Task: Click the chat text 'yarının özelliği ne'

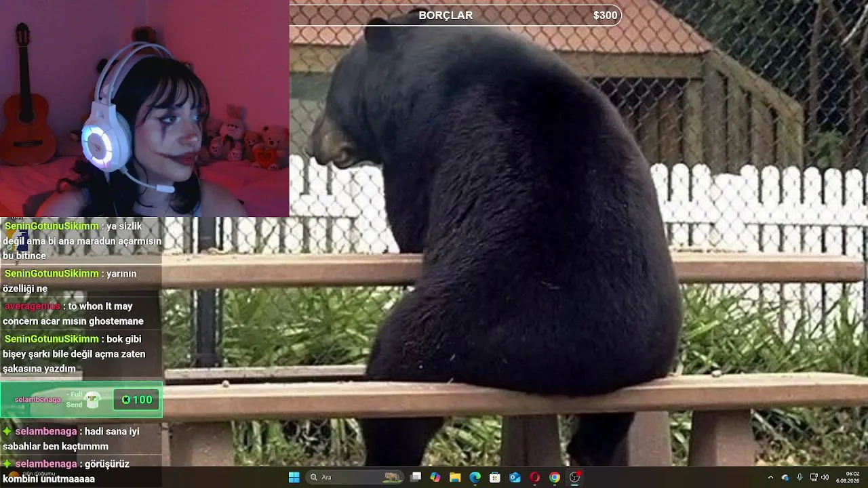Action: pos(70,281)
